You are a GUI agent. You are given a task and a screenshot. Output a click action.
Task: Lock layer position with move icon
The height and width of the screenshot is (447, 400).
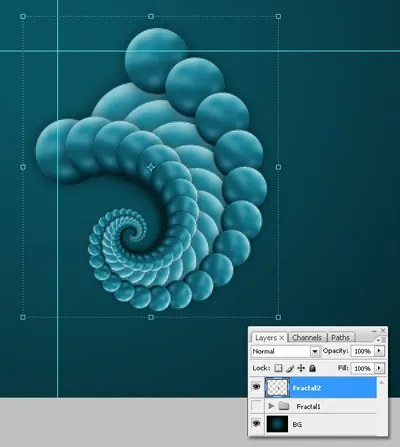pyautogui.click(x=301, y=368)
